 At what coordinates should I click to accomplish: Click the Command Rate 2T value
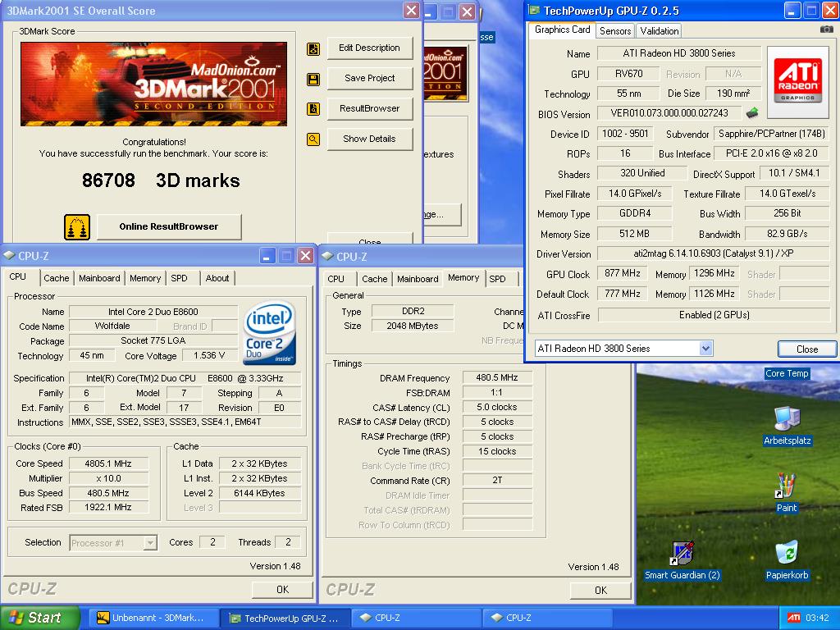click(x=497, y=481)
